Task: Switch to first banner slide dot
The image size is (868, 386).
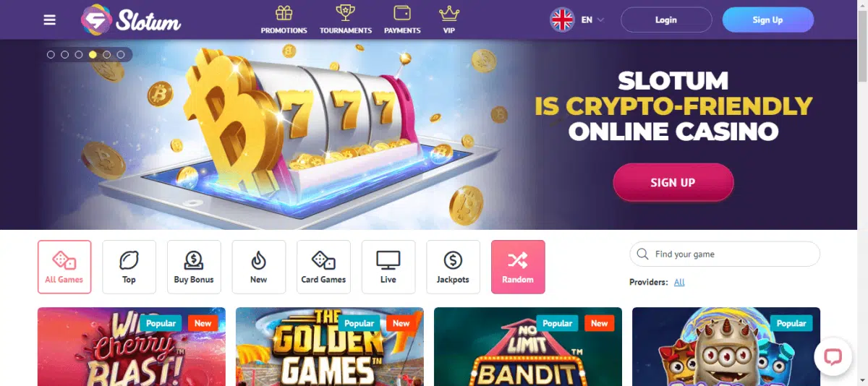Action: pyautogui.click(x=51, y=54)
